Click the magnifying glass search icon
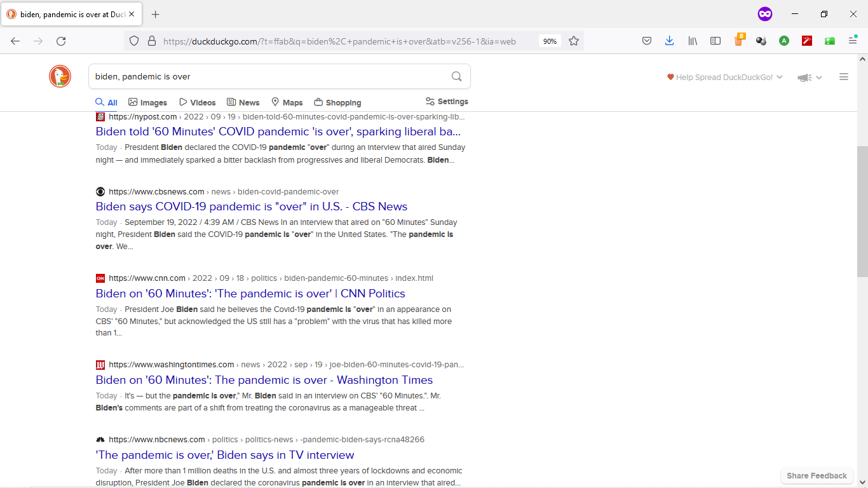Viewport: 868px width, 488px height. (x=456, y=76)
